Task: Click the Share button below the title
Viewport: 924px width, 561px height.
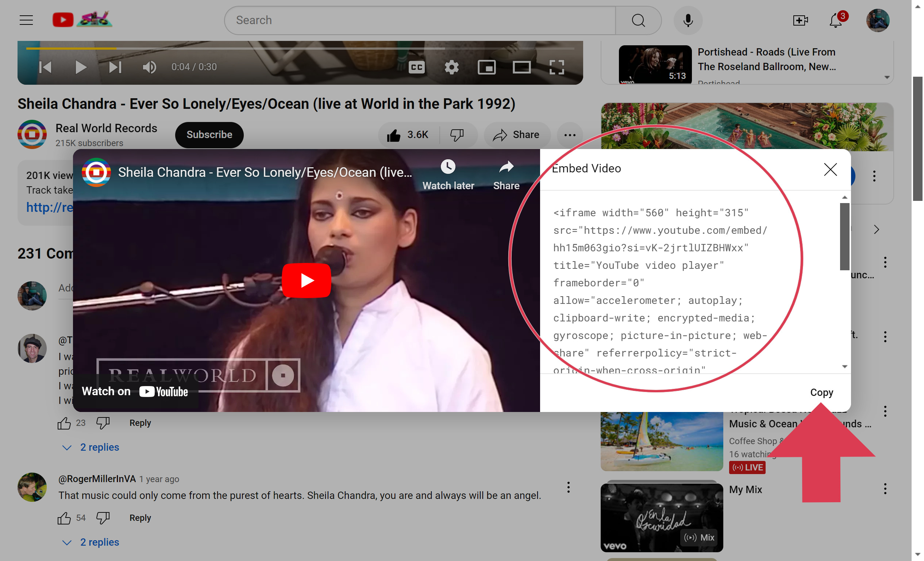Action: click(x=517, y=135)
